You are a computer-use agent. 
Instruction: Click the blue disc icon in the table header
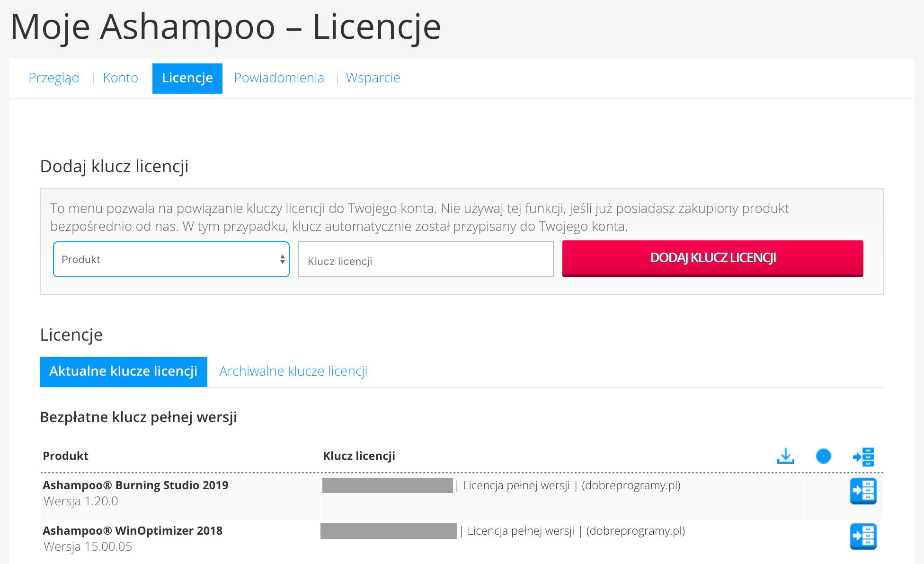[823, 456]
